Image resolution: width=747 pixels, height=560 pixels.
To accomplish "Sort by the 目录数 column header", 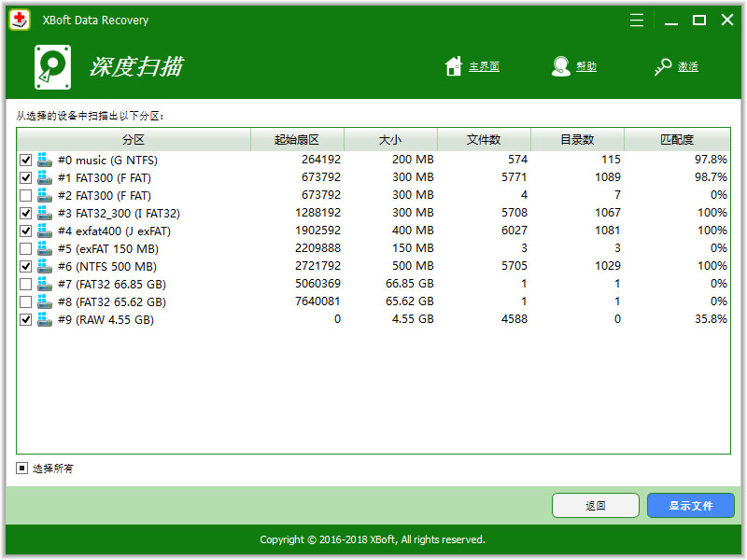I will [x=577, y=139].
